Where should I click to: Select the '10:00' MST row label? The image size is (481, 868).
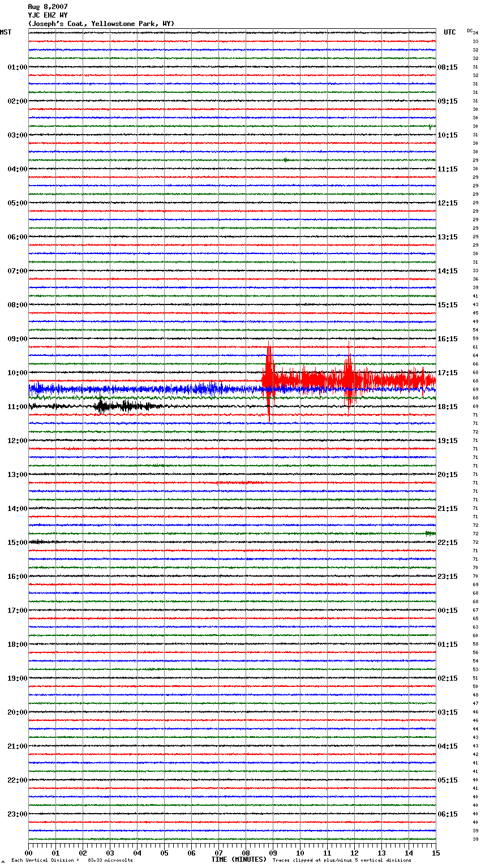(x=17, y=373)
